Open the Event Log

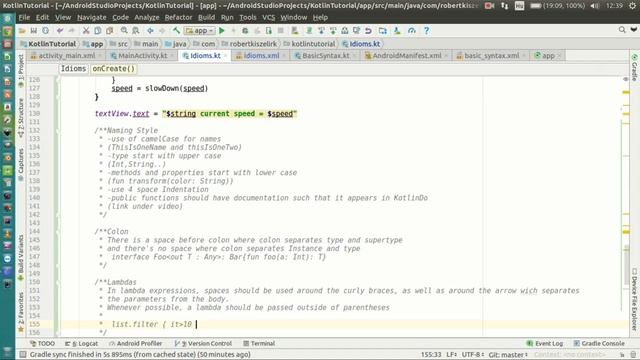(x=544, y=343)
